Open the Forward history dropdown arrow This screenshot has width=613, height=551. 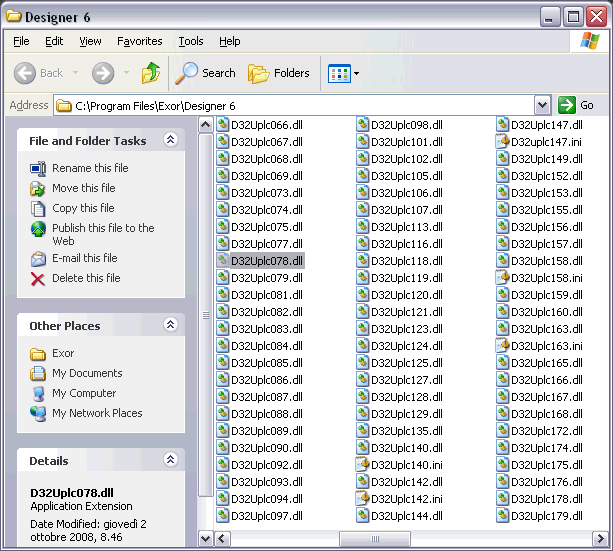tap(126, 73)
